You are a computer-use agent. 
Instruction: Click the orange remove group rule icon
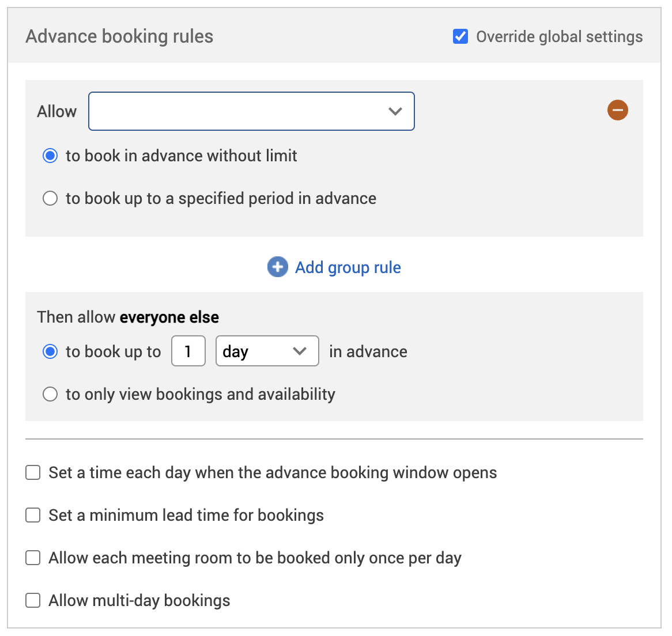(617, 110)
